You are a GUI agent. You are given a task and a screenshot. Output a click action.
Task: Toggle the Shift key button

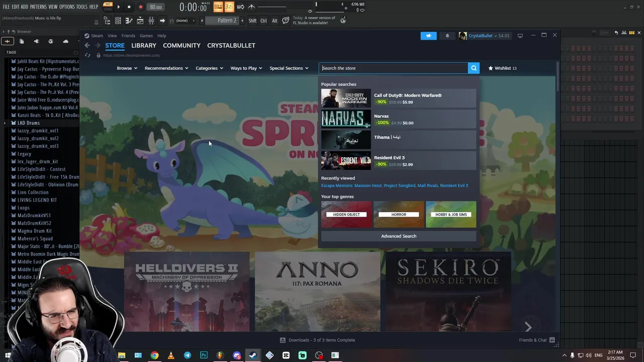[x=253, y=21]
